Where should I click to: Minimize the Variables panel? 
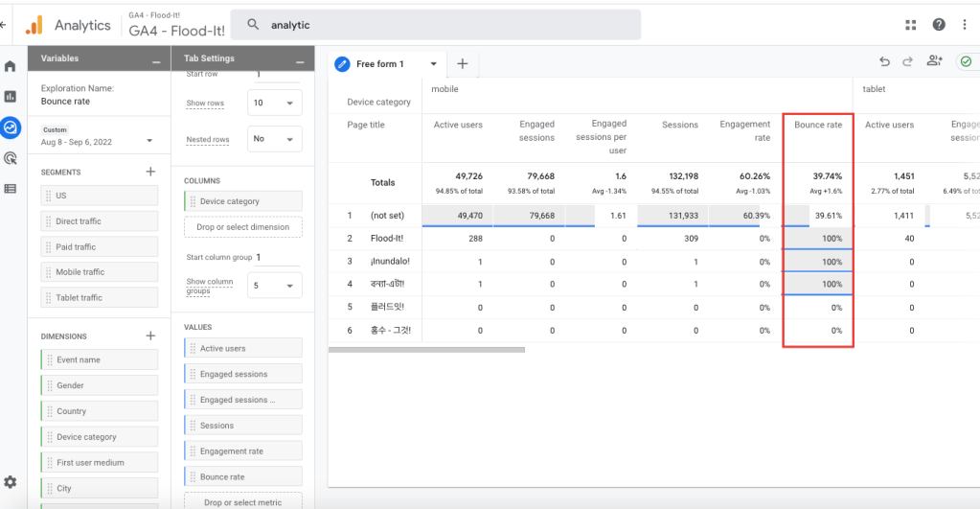click(156, 61)
